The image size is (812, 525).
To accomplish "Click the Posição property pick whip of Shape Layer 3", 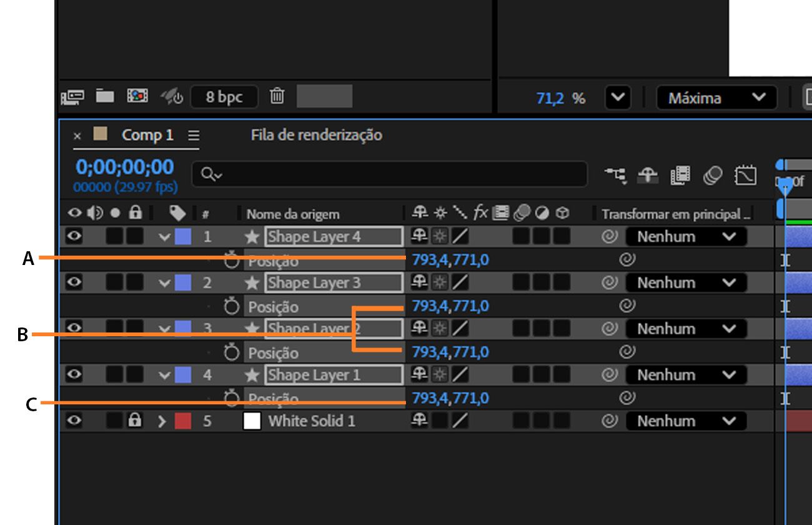I will coord(627,306).
